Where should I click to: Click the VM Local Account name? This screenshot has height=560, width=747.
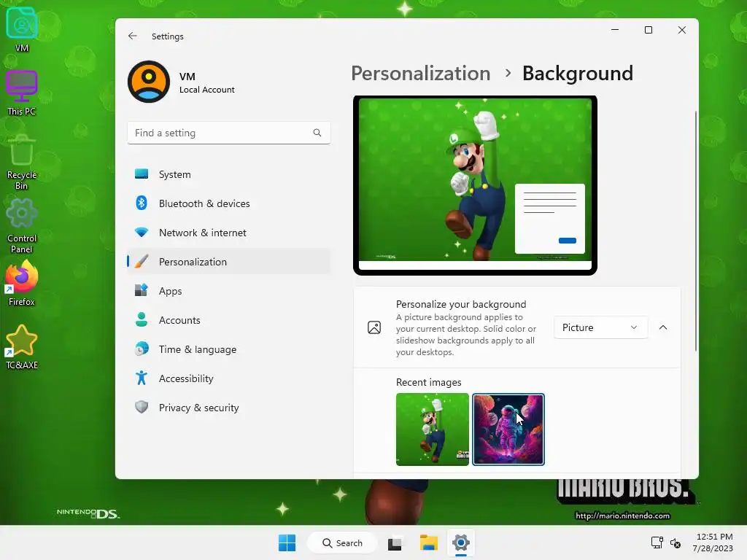(x=206, y=83)
